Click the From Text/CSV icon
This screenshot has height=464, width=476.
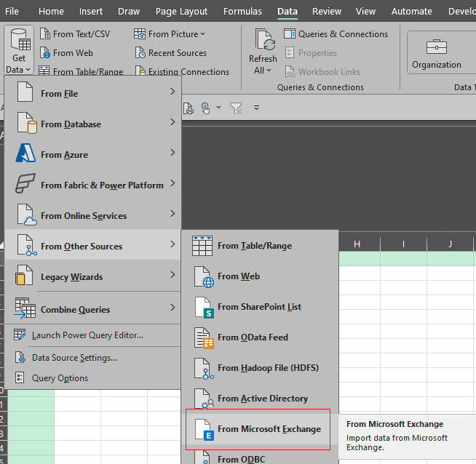click(x=45, y=34)
